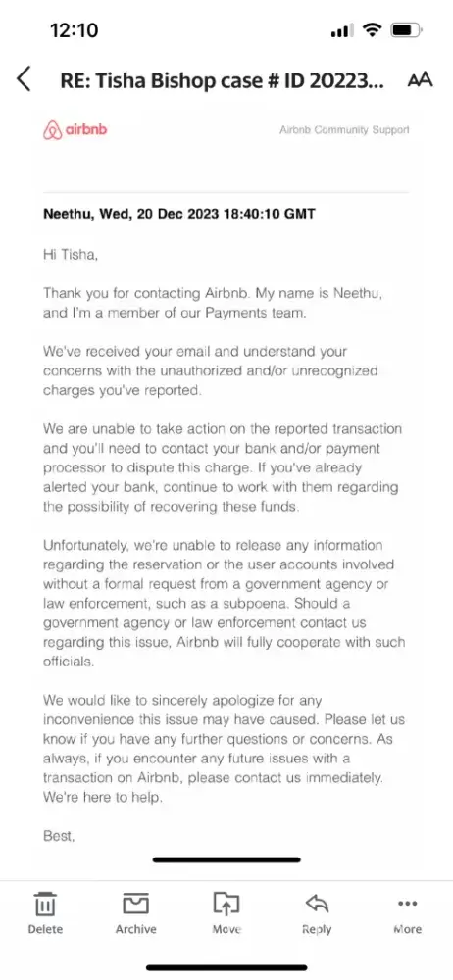Tap the battery indicator in status bar
This screenshot has height=980, width=453.
(x=406, y=30)
